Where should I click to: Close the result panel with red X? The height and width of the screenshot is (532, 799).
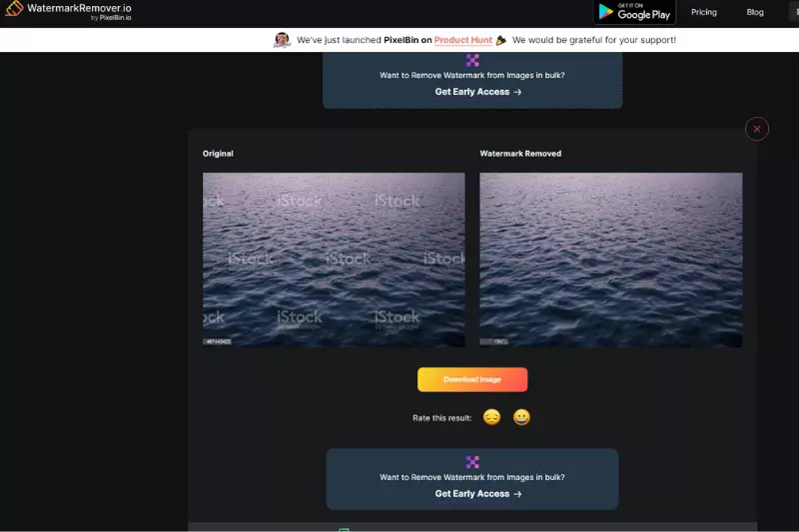coord(757,129)
